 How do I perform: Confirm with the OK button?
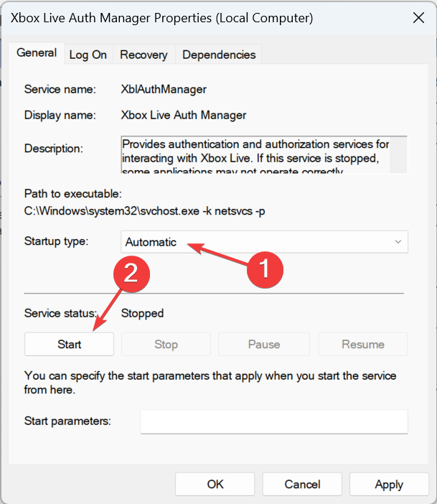215,484
